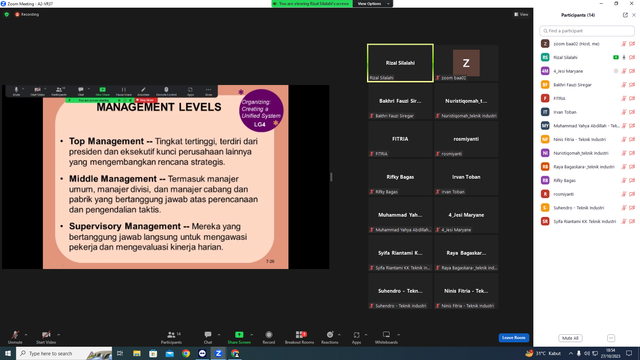Viewport: 640px width, 360px height.
Task: Open Task View in taskbar
Action: coord(120,353)
